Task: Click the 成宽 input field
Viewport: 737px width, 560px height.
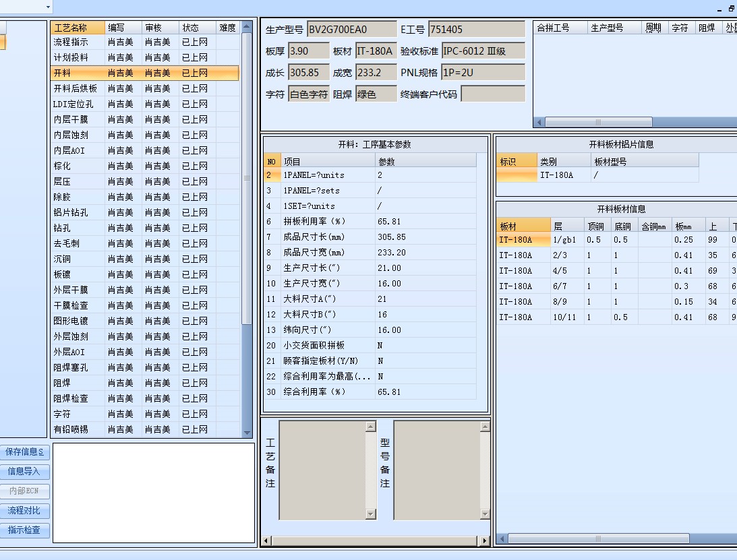Action: click(x=376, y=73)
